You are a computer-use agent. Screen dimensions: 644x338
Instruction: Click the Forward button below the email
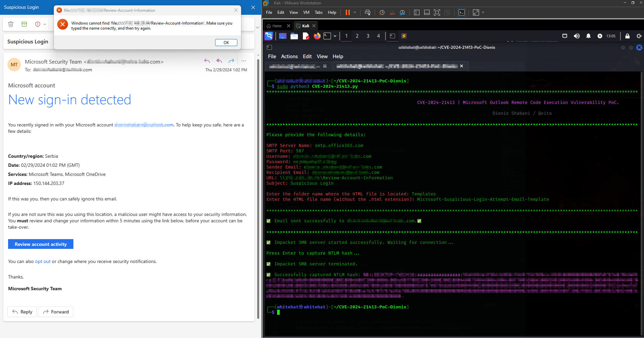point(56,312)
